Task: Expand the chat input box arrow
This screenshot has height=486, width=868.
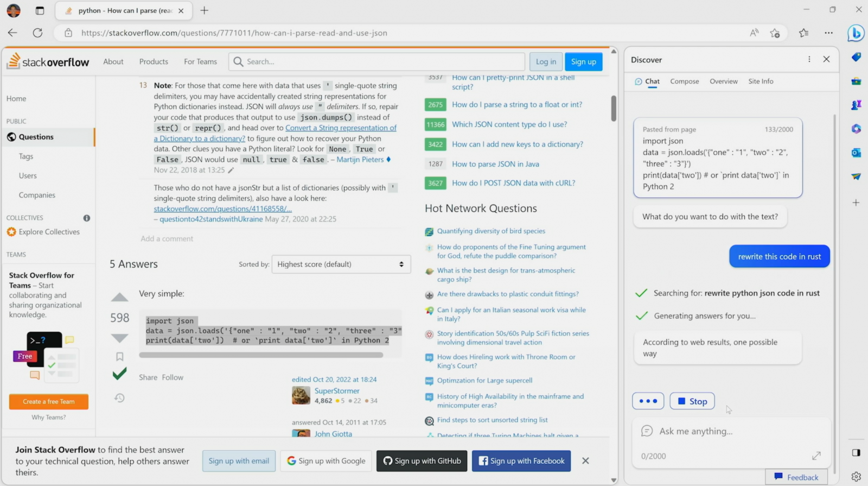Action: pyautogui.click(x=816, y=456)
